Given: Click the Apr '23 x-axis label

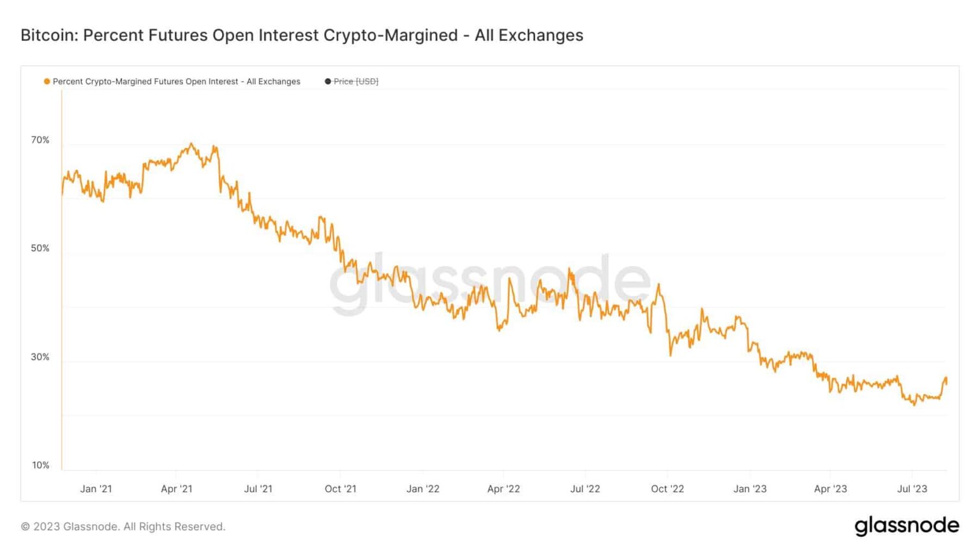Looking at the screenshot, I should click(x=831, y=489).
